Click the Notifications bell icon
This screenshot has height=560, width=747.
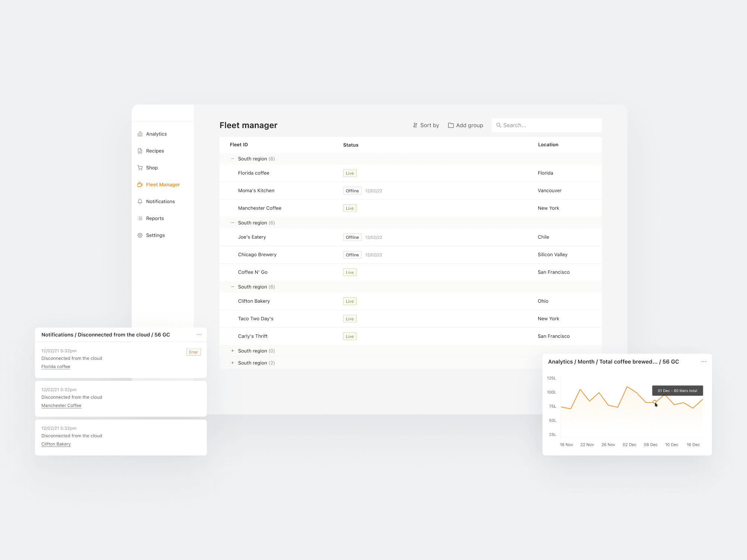click(x=140, y=202)
